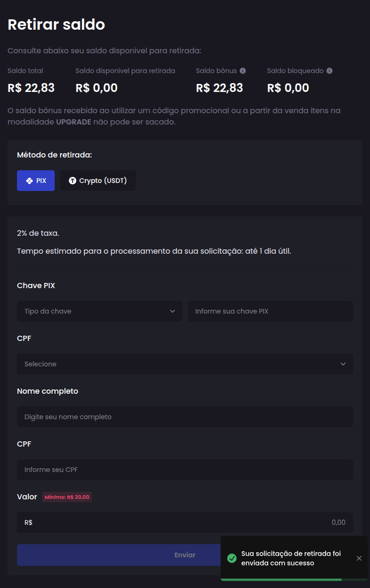Click the PIX diamond logo icon

[29, 181]
